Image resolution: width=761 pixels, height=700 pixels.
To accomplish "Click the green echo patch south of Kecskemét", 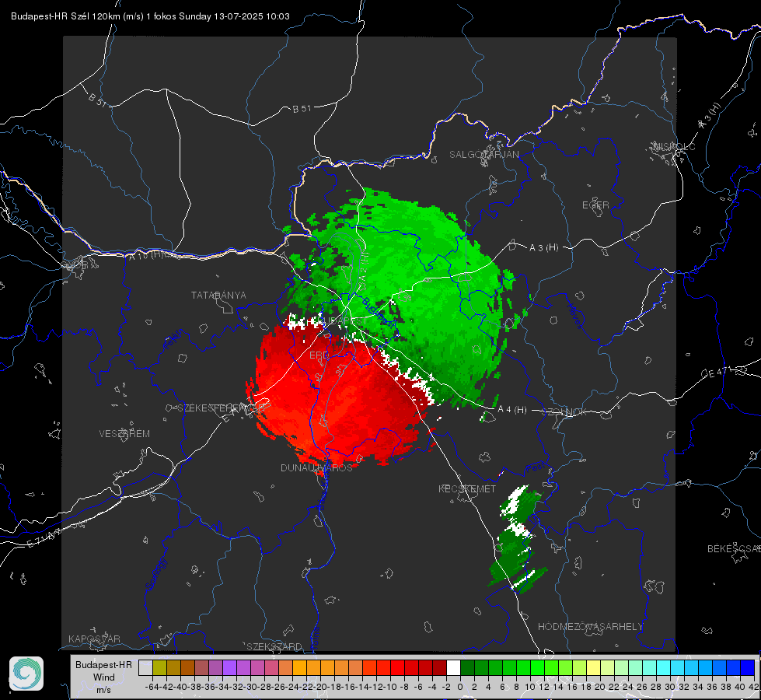I will pyautogui.click(x=517, y=539).
